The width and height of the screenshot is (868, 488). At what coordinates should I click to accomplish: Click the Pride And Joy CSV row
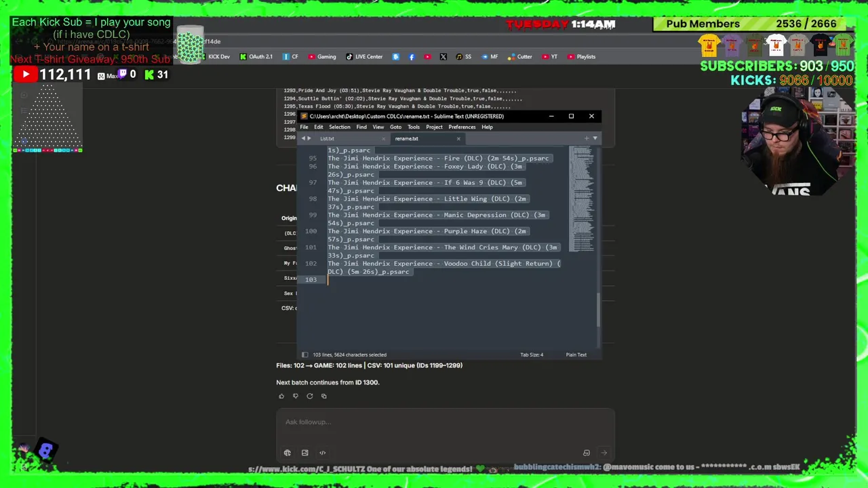[x=400, y=90]
